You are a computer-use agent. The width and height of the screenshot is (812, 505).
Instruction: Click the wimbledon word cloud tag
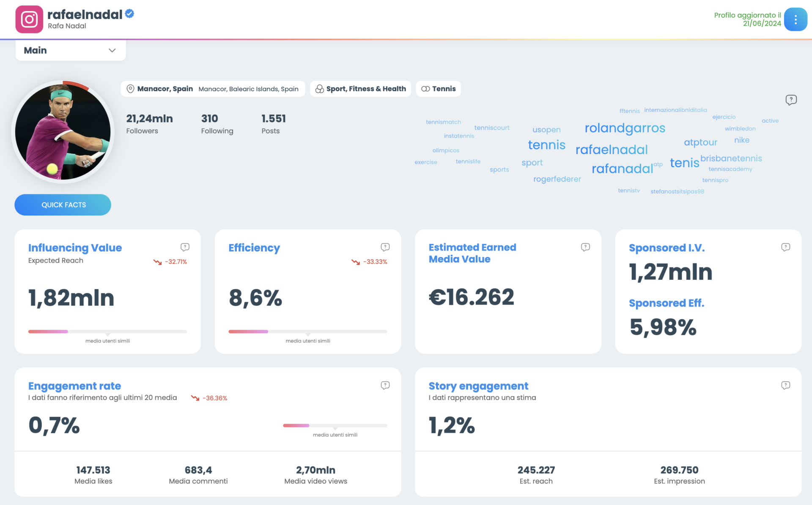click(740, 129)
